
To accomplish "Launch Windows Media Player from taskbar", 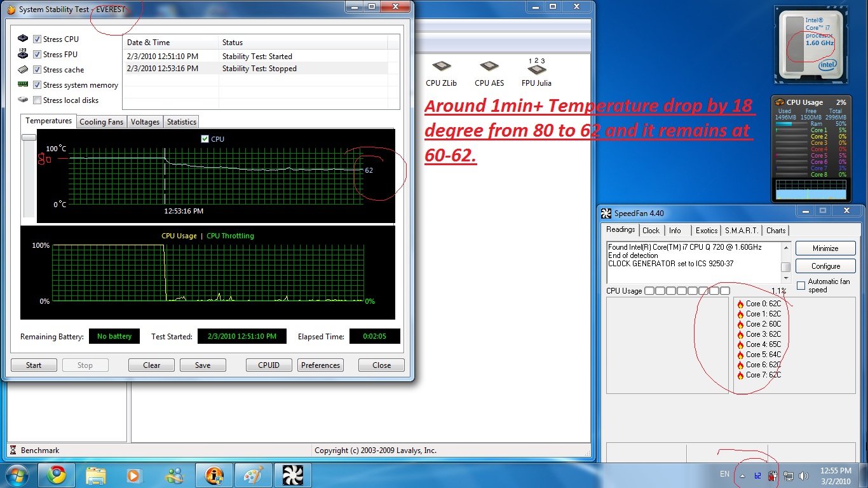I will (135, 475).
